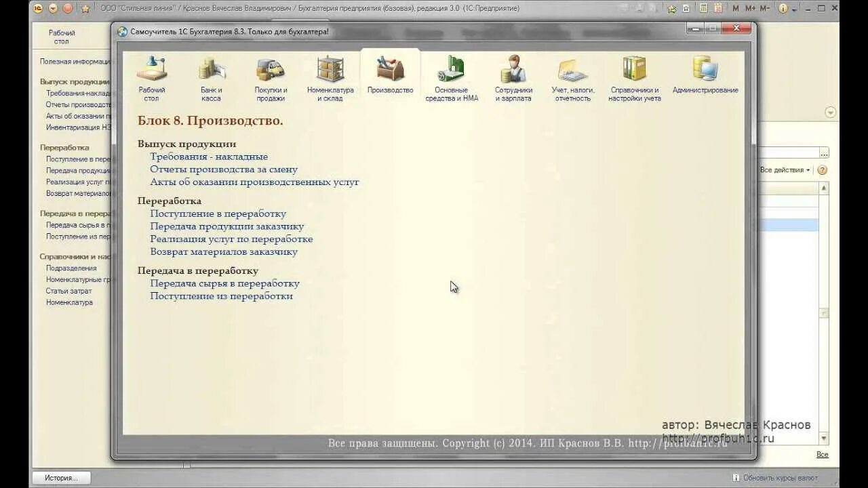This screenshot has height=488, width=868.
Task: Open the calendar icon in the title bar
Action: pos(718,8)
